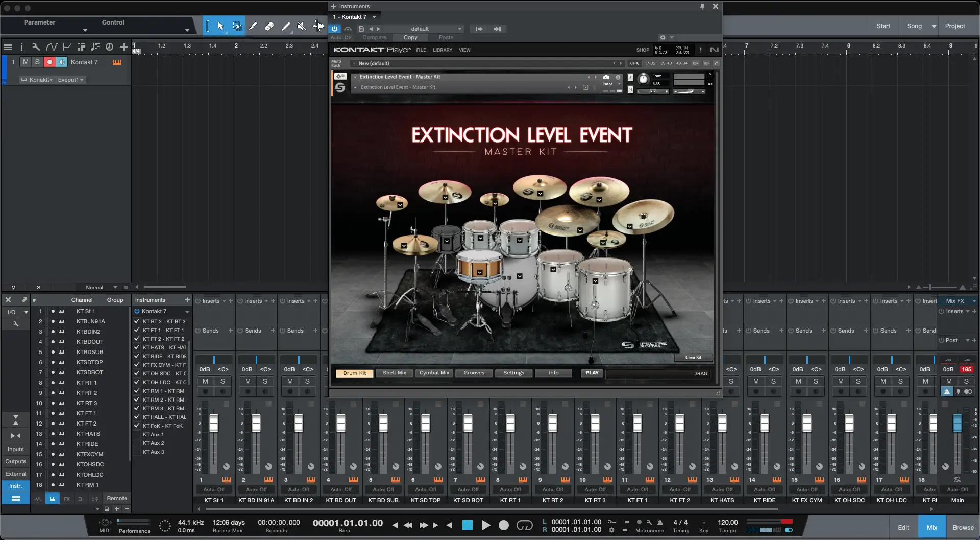Click the PLAY button in Kontakt

pyautogui.click(x=592, y=373)
